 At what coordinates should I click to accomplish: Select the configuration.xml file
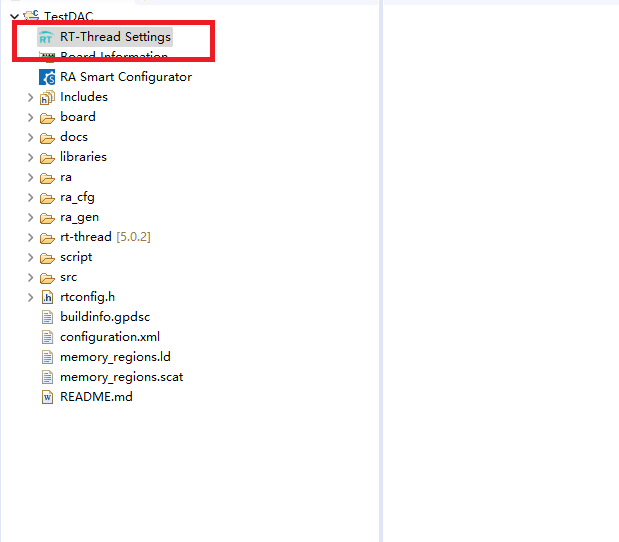click(109, 337)
